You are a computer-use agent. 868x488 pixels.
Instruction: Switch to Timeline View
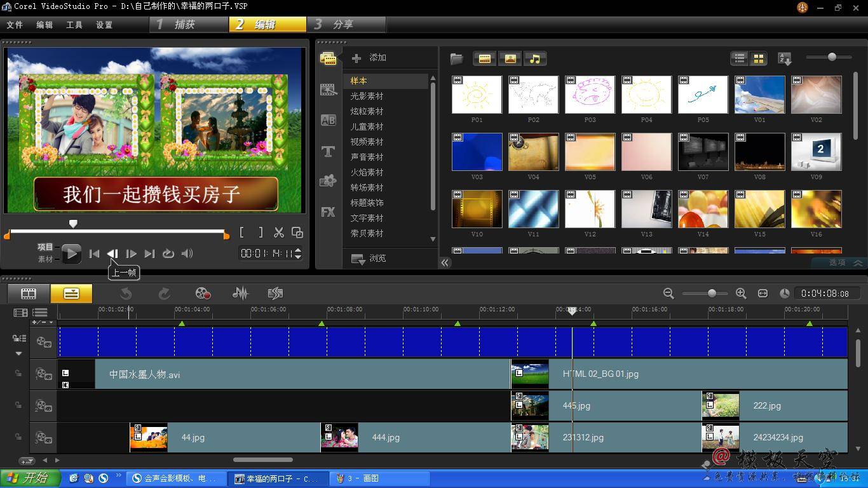pyautogui.click(x=71, y=294)
